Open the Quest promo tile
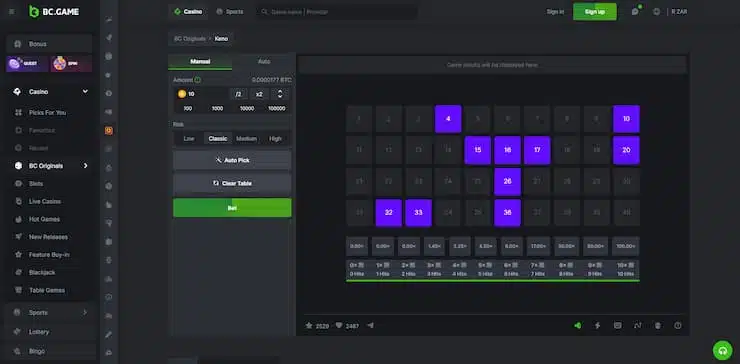 [27, 63]
